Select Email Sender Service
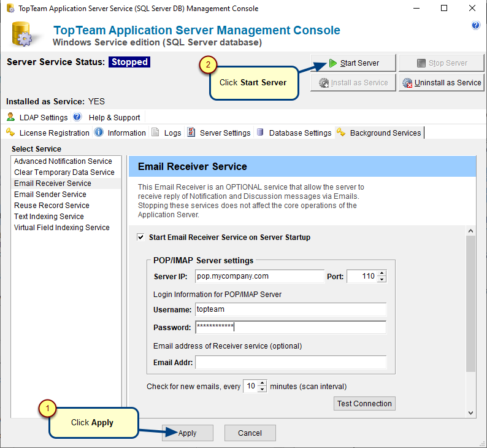 pyautogui.click(x=66, y=195)
